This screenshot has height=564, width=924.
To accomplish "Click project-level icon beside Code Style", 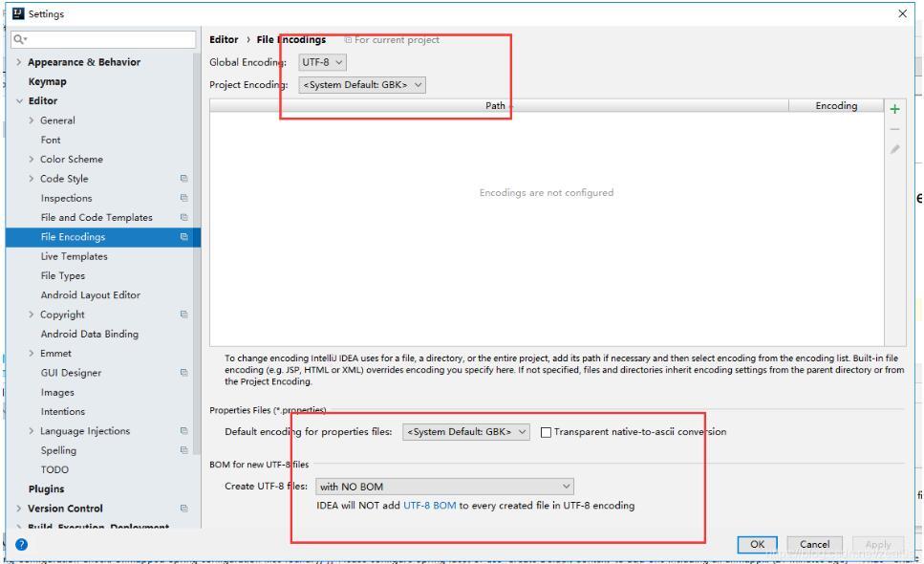I will coord(184,179).
